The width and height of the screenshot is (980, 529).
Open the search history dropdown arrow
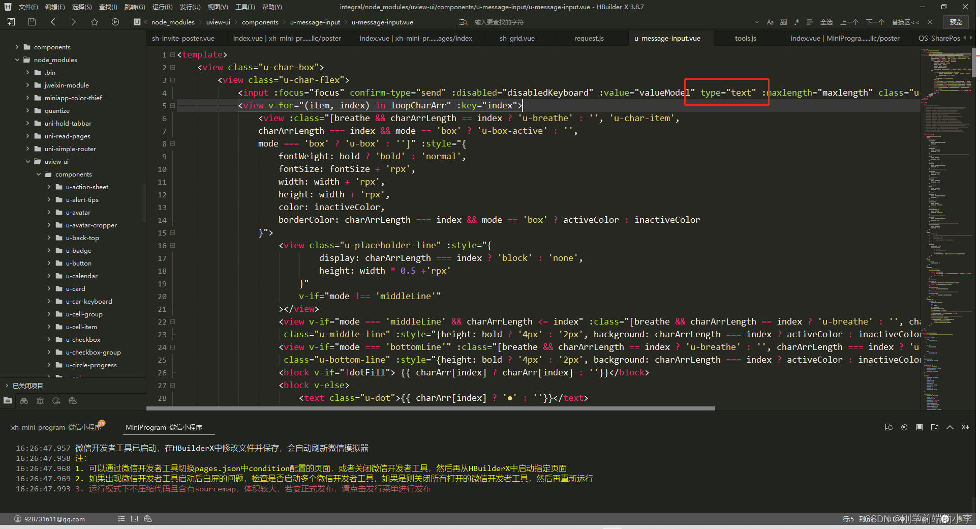[757, 22]
